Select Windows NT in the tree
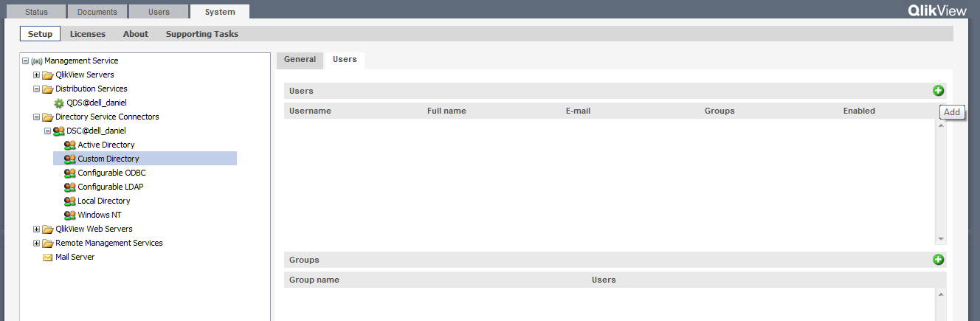The height and width of the screenshot is (321, 980). (100, 215)
